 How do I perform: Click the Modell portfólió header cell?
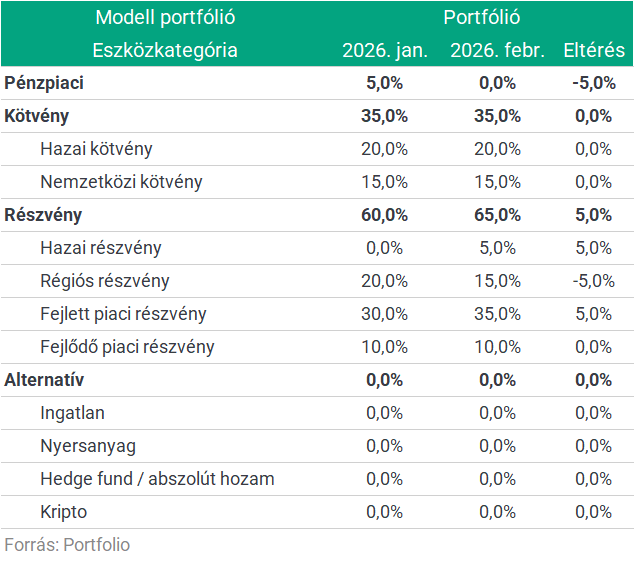(165, 17)
